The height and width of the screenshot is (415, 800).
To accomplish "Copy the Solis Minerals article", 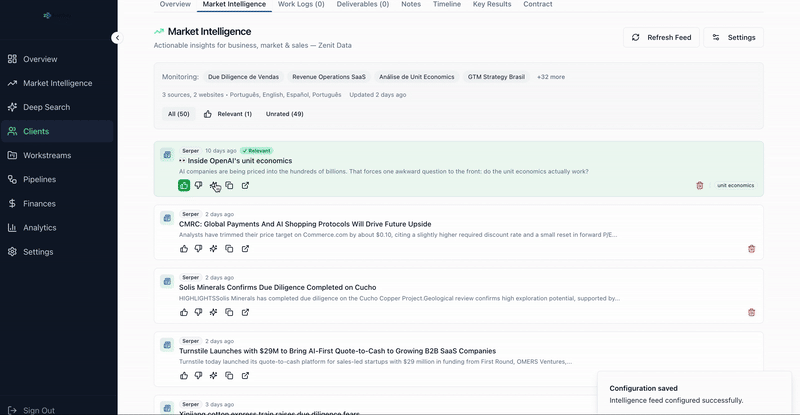I will click(x=229, y=312).
